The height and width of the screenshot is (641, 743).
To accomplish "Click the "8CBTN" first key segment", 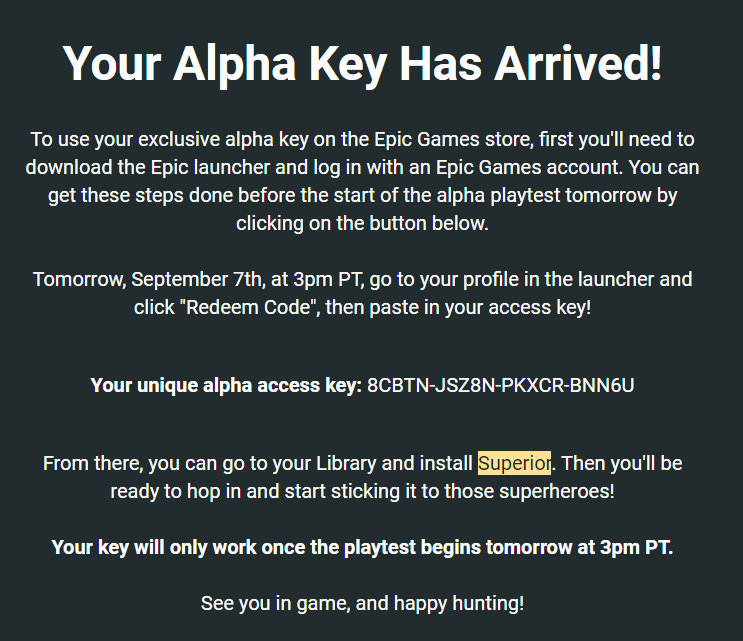I will point(398,386).
